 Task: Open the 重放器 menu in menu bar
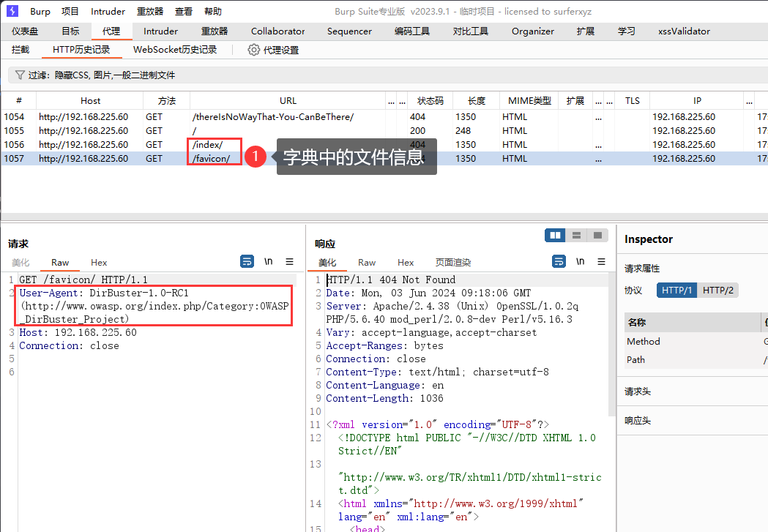[x=150, y=11]
